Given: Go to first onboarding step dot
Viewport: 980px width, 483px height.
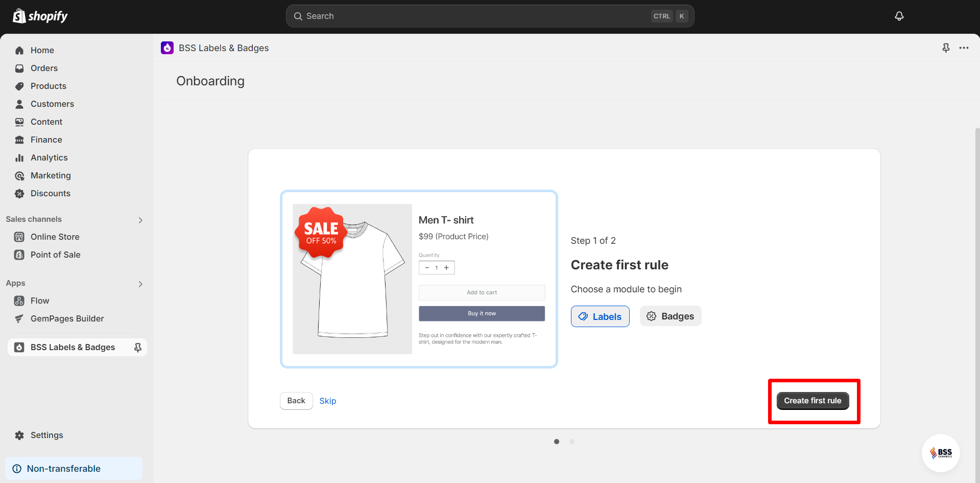Looking at the screenshot, I should pos(557,442).
